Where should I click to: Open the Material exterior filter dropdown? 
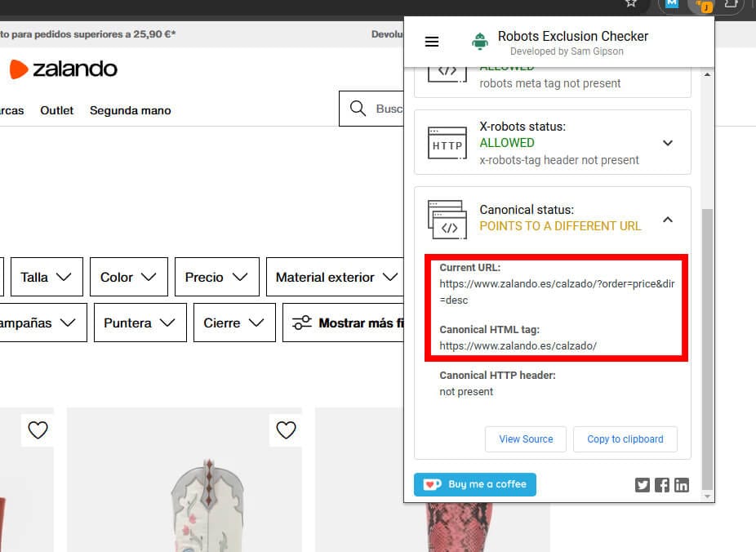[336, 277]
